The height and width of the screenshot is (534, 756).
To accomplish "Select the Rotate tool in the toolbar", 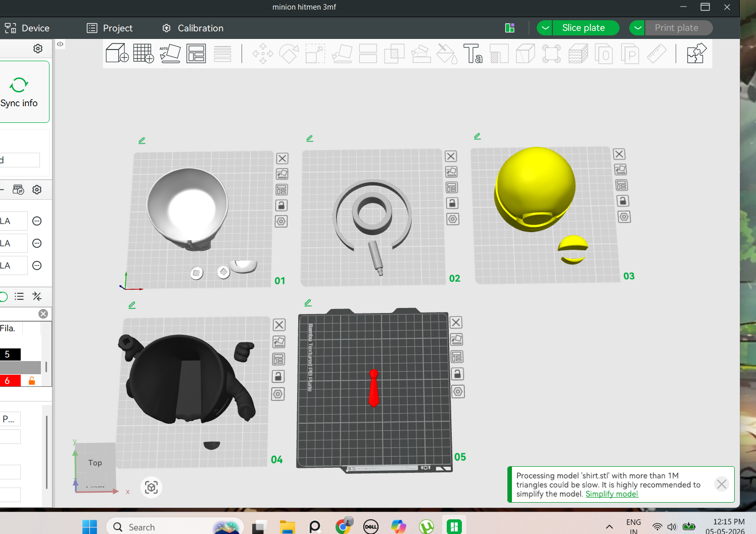I will pyautogui.click(x=289, y=54).
